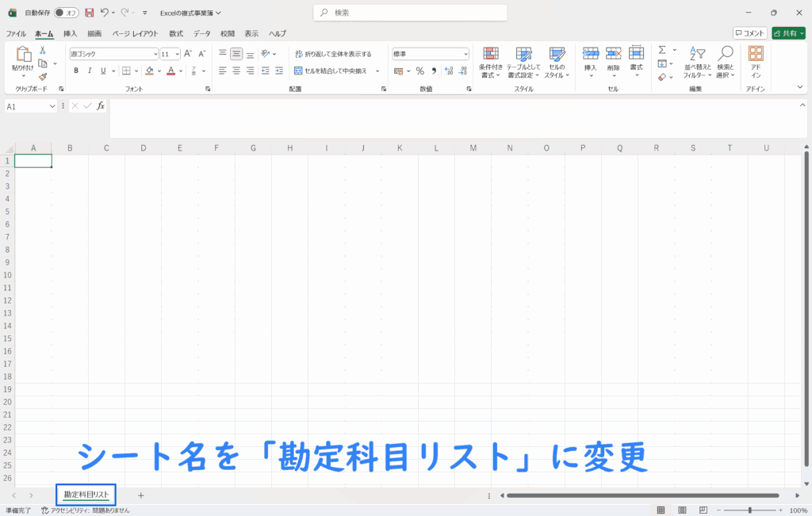The height and width of the screenshot is (516, 812).
Task: Click the Save disk icon in title bar
Action: (89, 13)
